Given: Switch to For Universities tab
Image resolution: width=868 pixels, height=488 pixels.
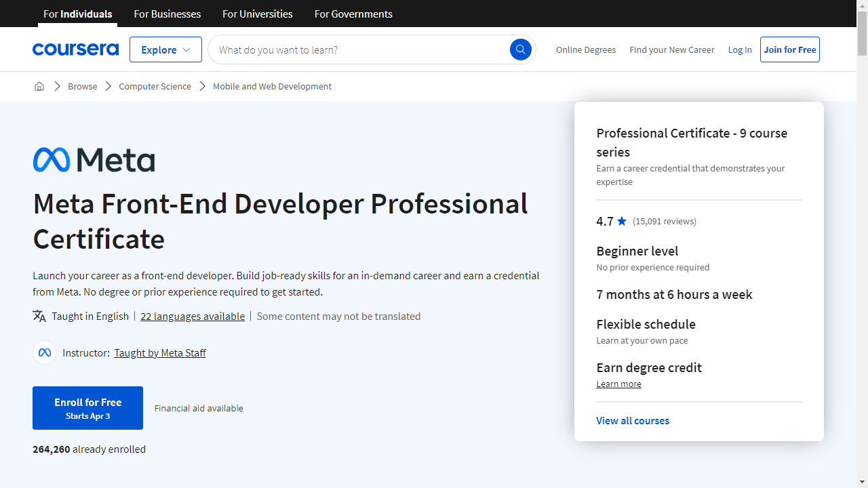Looking at the screenshot, I should tap(258, 14).
